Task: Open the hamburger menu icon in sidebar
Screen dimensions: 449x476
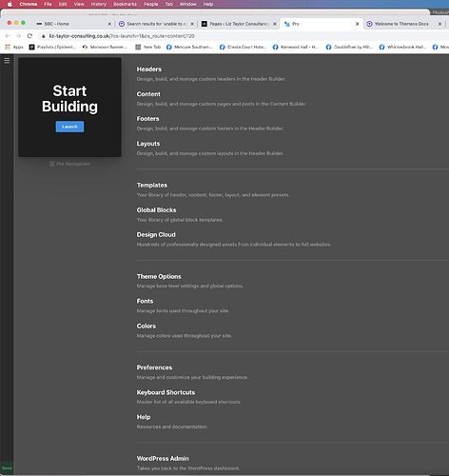Action: click(x=7, y=61)
